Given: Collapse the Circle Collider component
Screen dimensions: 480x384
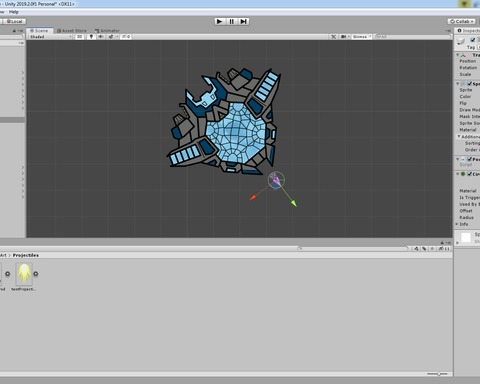Looking at the screenshot, I should point(458,174).
